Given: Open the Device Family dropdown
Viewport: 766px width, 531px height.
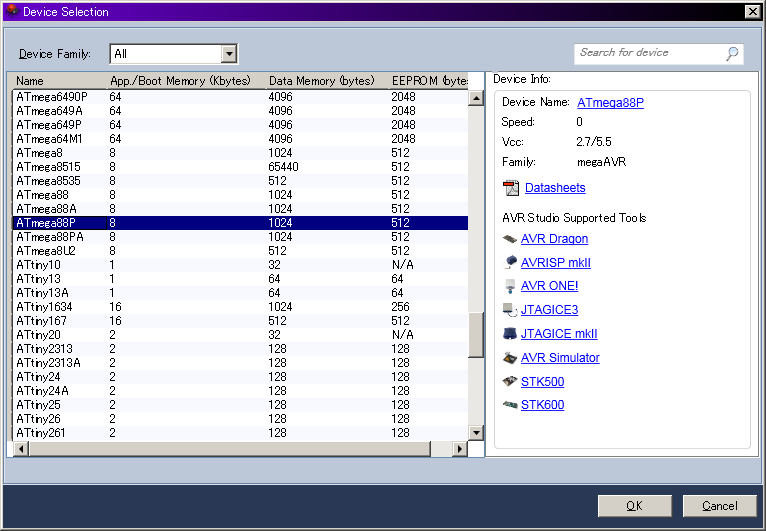Looking at the screenshot, I should [229, 54].
